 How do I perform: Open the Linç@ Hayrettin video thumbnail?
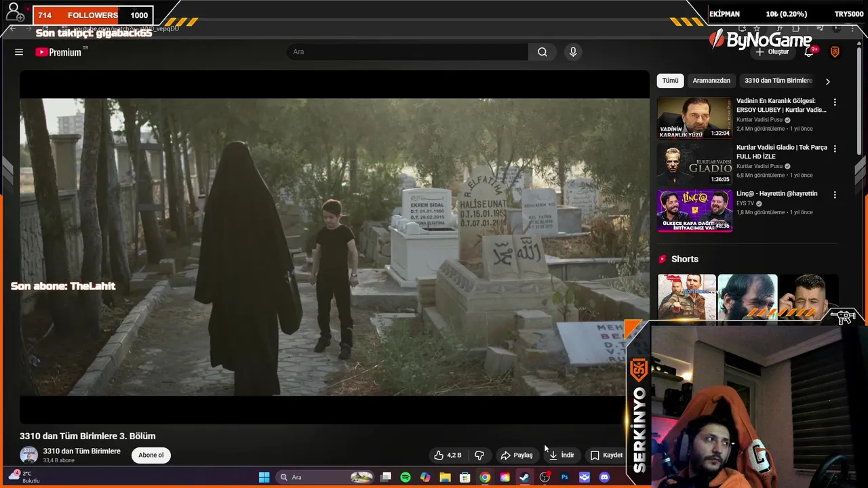694,210
